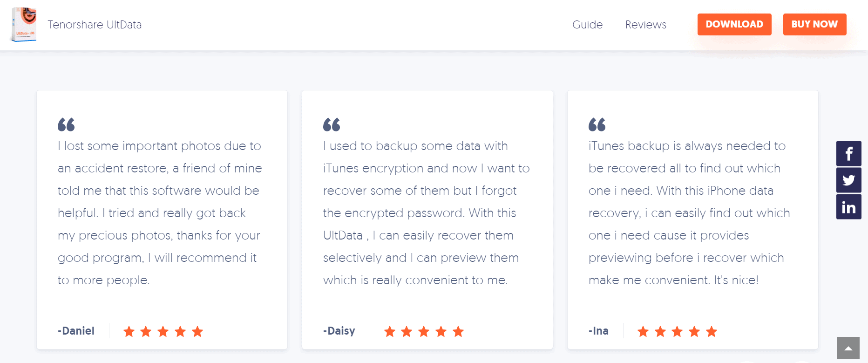Expand Daisy's review card

point(427,219)
